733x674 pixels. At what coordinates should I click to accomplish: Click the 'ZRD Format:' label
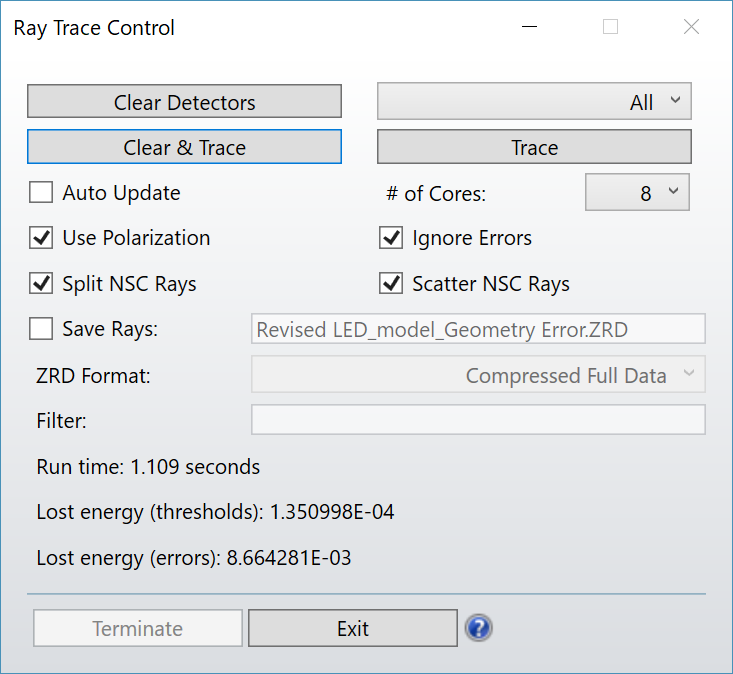(x=93, y=376)
